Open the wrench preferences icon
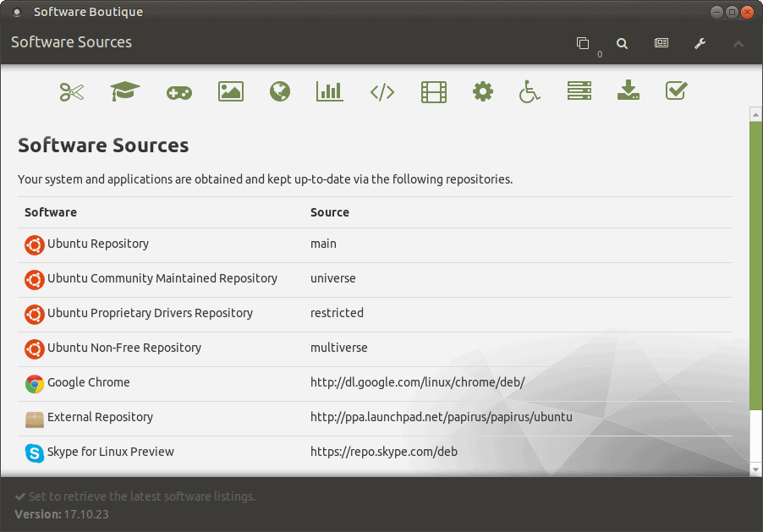Image resolution: width=763 pixels, height=532 pixels. click(x=700, y=43)
